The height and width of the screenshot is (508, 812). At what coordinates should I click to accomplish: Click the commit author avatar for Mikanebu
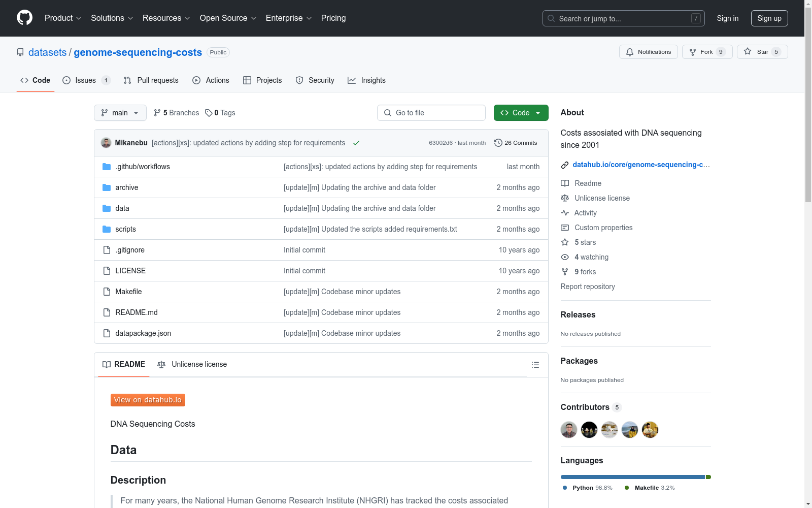pyautogui.click(x=106, y=143)
